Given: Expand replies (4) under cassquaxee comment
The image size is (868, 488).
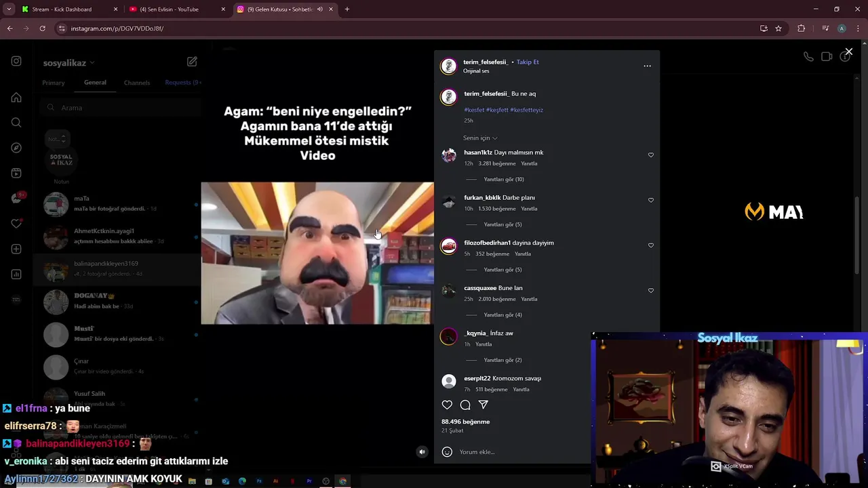Looking at the screenshot, I should tap(502, 315).
